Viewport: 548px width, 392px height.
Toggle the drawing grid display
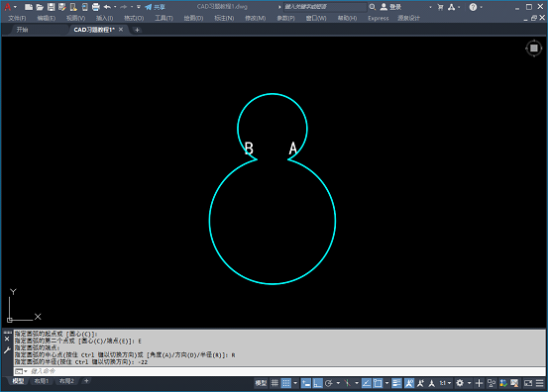click(275, 383)
